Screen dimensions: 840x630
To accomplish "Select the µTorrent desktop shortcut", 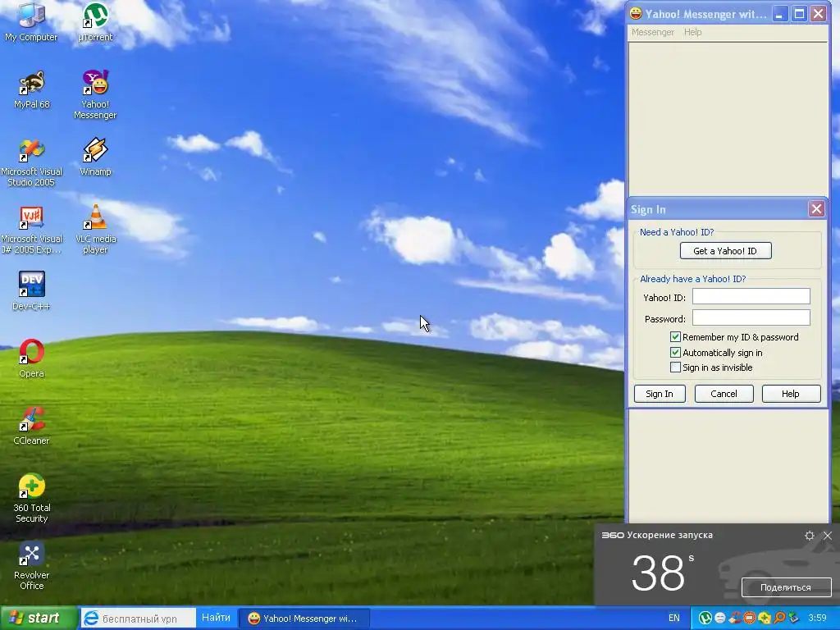I will (95, 21).
